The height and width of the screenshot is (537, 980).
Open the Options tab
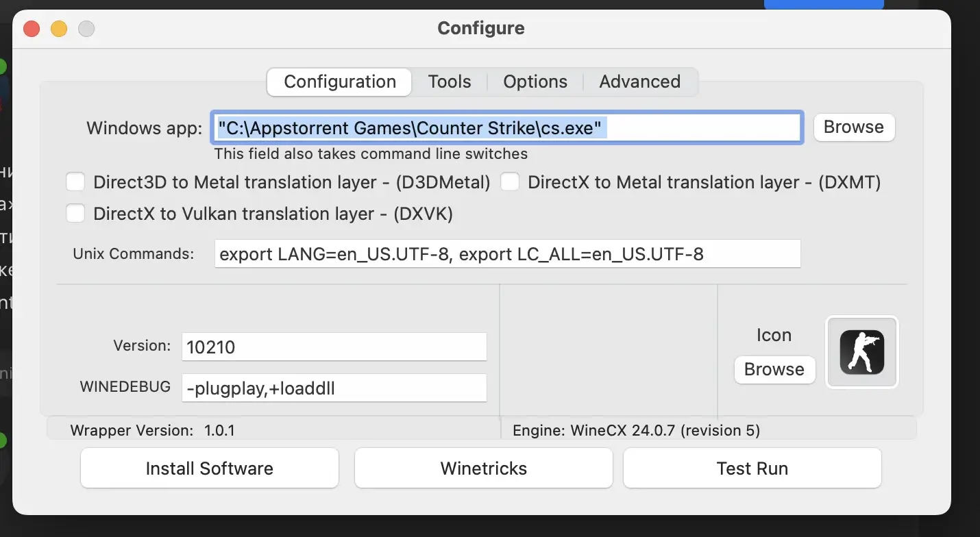[535, 82]
